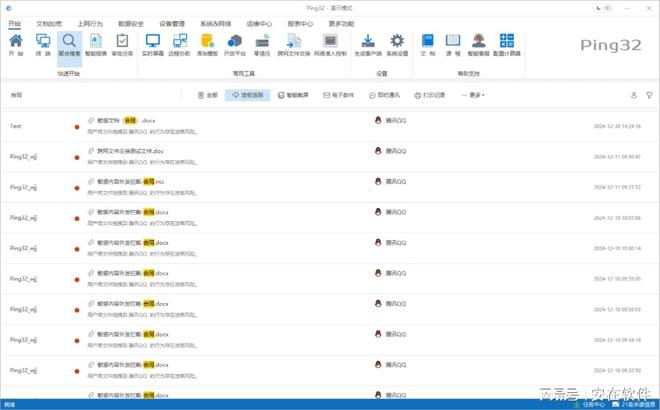Launch 远程协助 remote assistance tool
The width and height of the screenshot is (660, 410).
(x=181, y=46)
